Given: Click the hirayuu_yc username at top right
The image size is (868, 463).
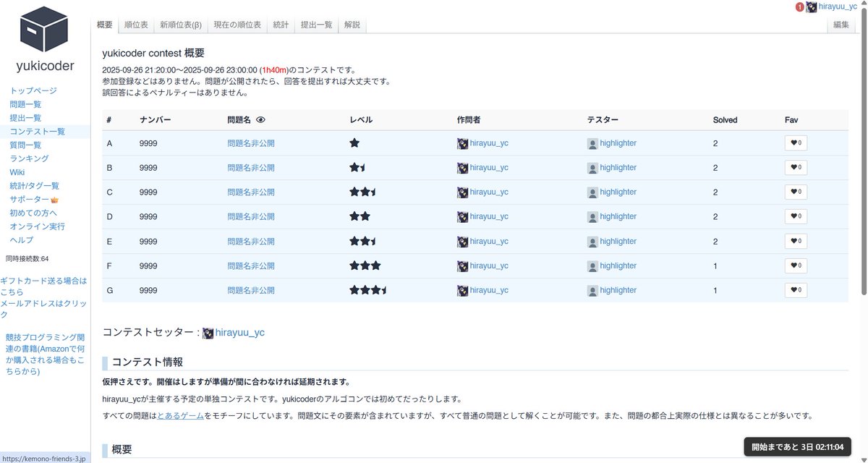Looking at the screenshot, I should point(838,7).
